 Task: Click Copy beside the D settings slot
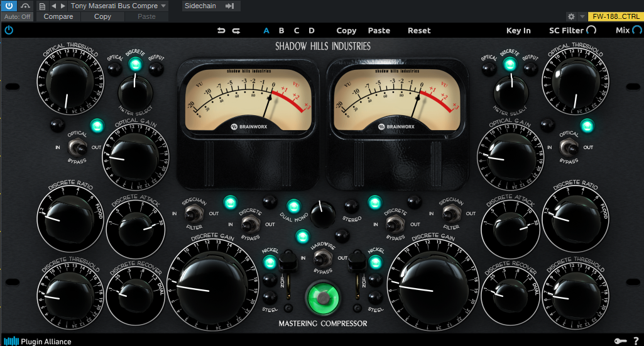coord(346,30)
